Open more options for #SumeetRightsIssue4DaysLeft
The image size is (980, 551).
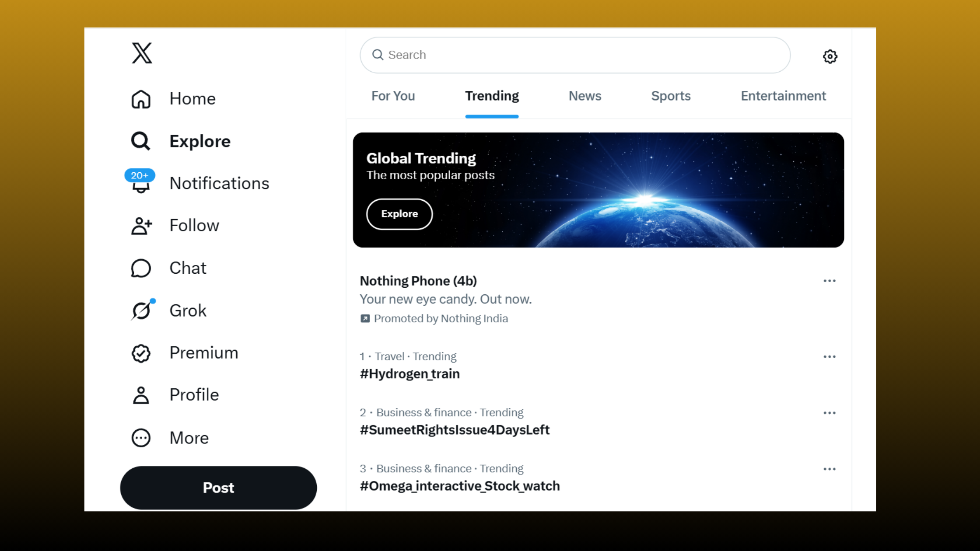pyautogui.click(x=829, y=413)
